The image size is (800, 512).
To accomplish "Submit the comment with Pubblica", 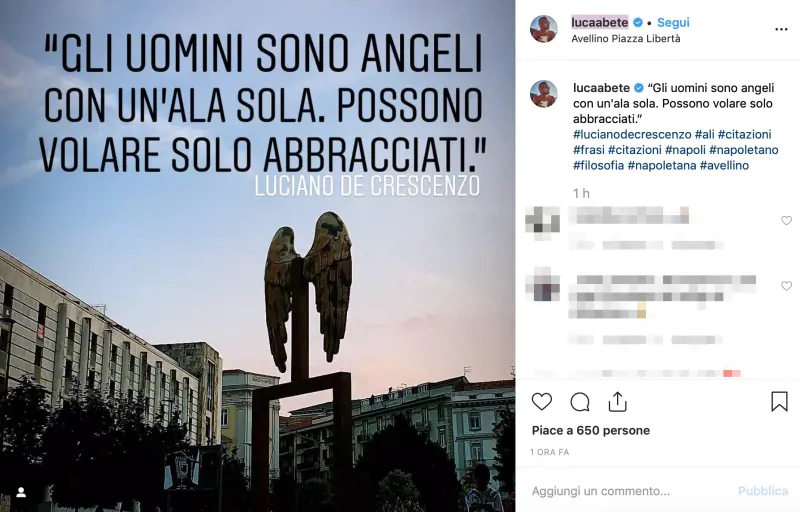I will pyautogui.click(x=763, y=491).
